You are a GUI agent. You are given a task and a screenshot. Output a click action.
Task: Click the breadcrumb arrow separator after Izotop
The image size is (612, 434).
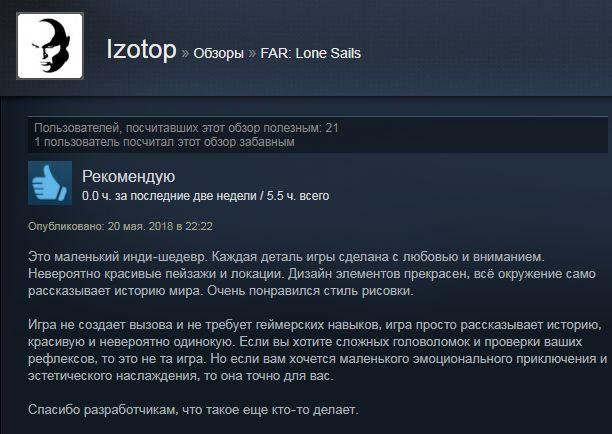(x=185, y=53)
